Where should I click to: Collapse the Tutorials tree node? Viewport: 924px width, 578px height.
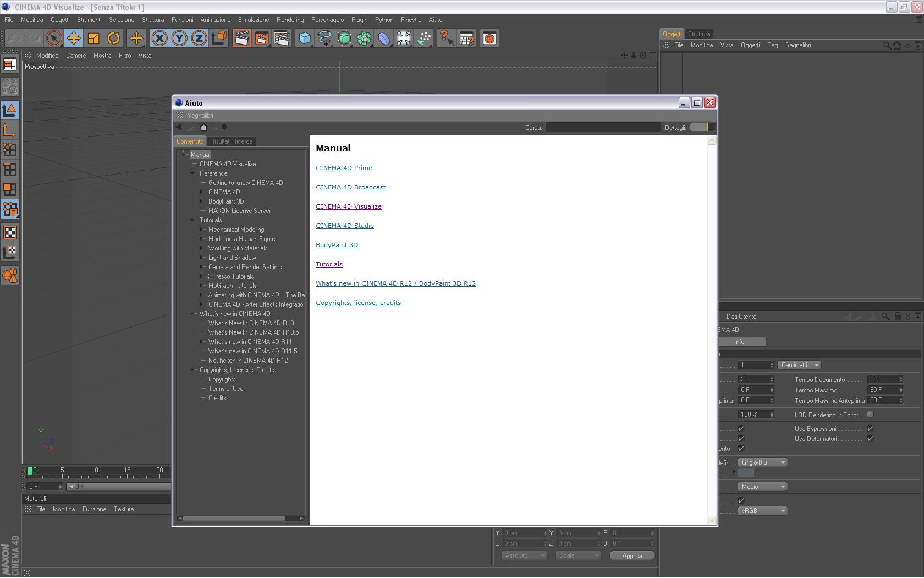[x=193, y=220]
